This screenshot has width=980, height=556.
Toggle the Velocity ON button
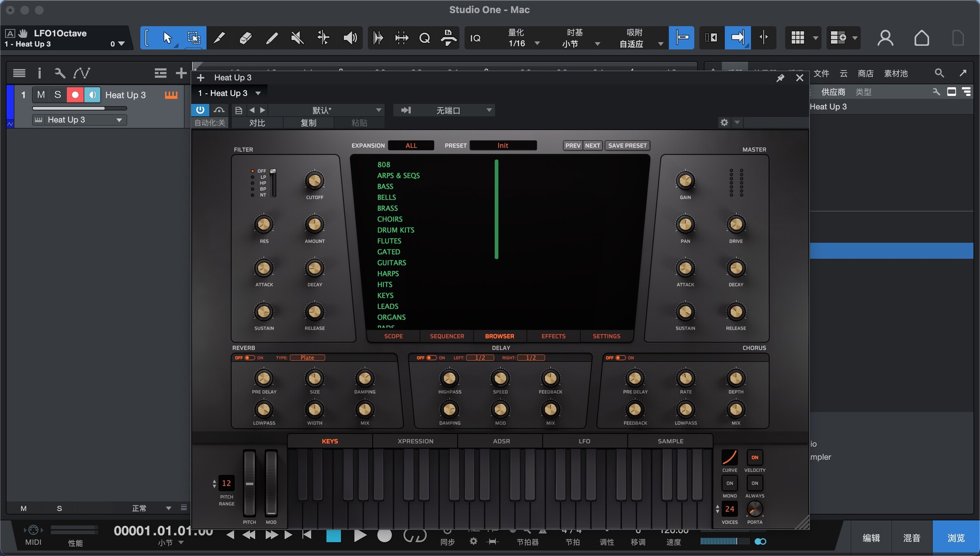(754, 458)
